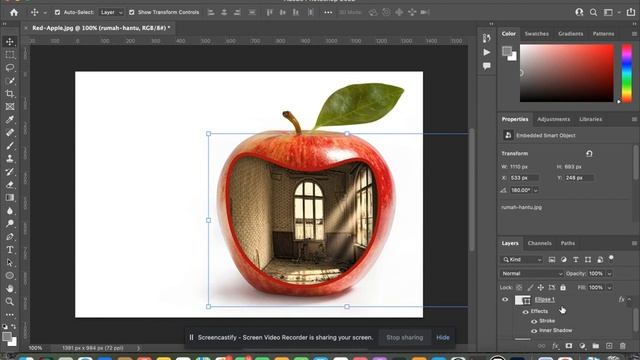640x360 pixels.
Task: Click the hue spectrum slider in Color panel
Action: pyautogui.click(x=627, y=73)
